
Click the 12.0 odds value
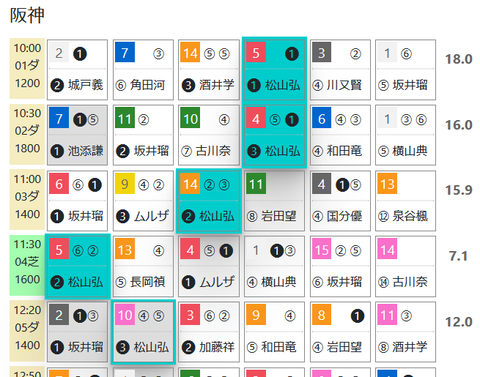click(459, 322)
